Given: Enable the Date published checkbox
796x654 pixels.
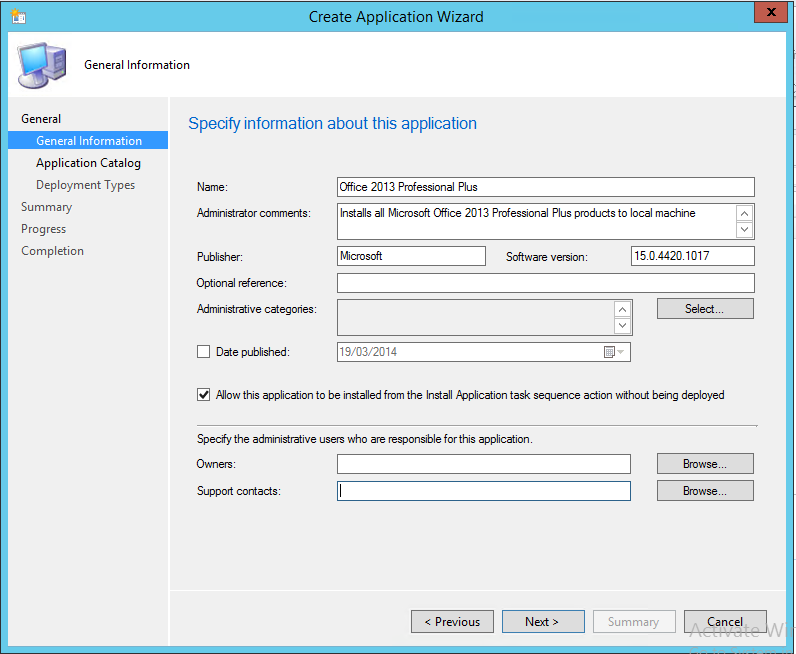Looking at the screenshot, I should coord(204,352).
